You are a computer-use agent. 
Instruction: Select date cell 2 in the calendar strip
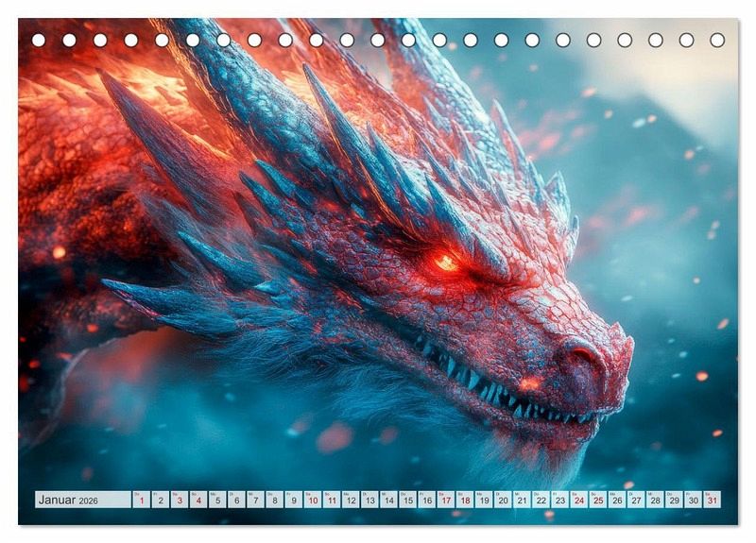(161, 500)
